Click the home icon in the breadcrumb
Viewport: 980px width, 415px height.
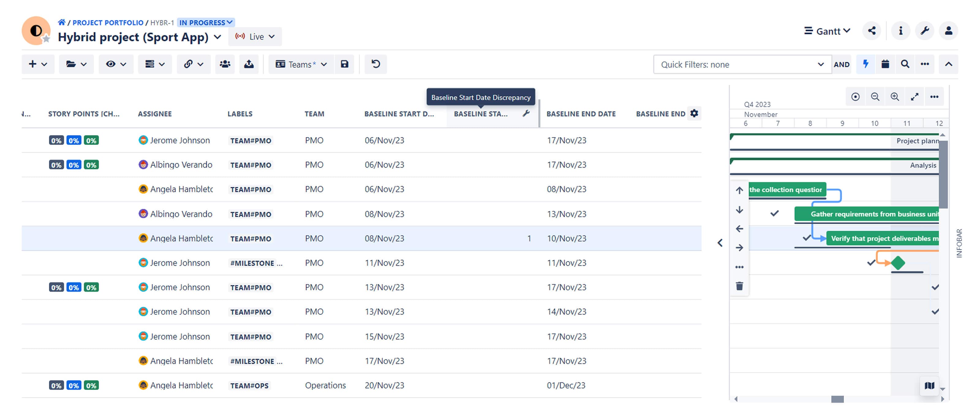61,22
